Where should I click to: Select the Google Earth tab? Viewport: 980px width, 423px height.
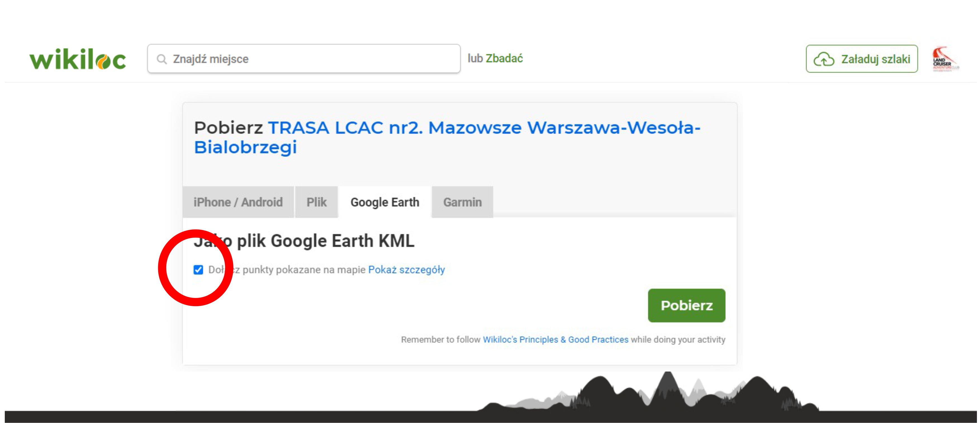coord(385,202)
